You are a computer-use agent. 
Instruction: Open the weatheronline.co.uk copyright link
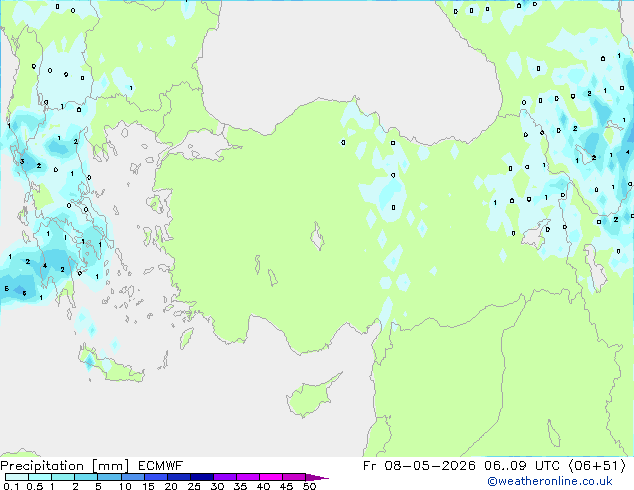pyautogui.click(x=550, y=481)
